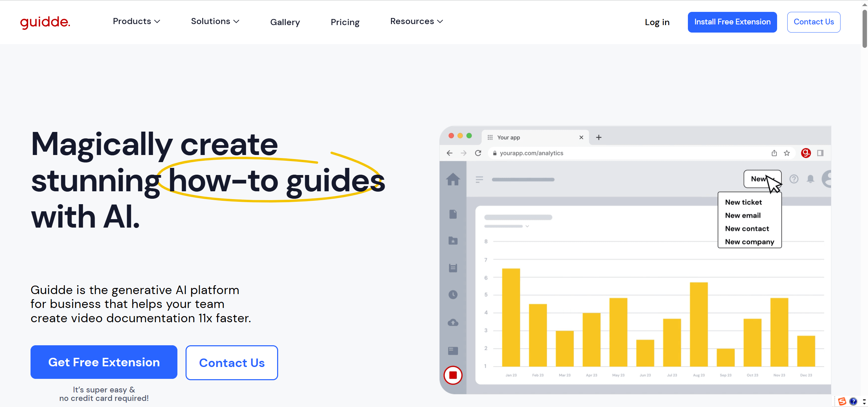Select New company from the menu
The height and width of the screenshot is (407, 868).
[749, 242]
